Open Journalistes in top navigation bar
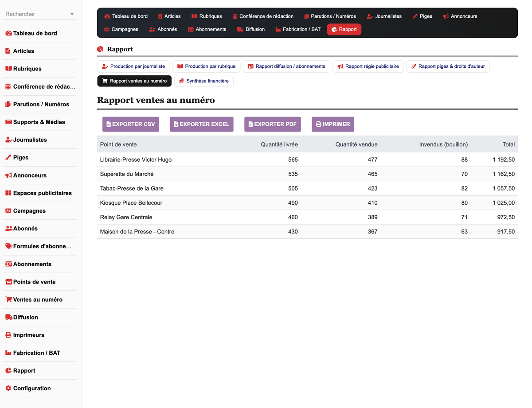The width and height of the screenshot is (532, 408). (384, 16)
